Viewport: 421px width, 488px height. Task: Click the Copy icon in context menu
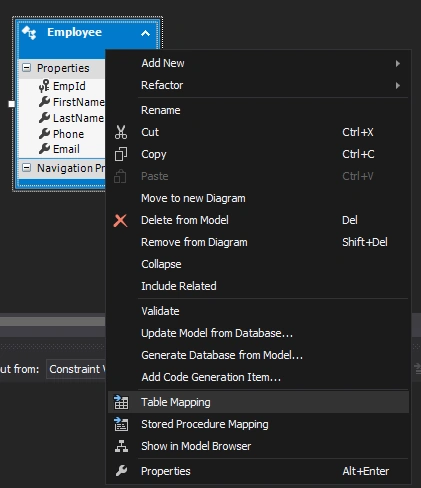pos(121,154)
